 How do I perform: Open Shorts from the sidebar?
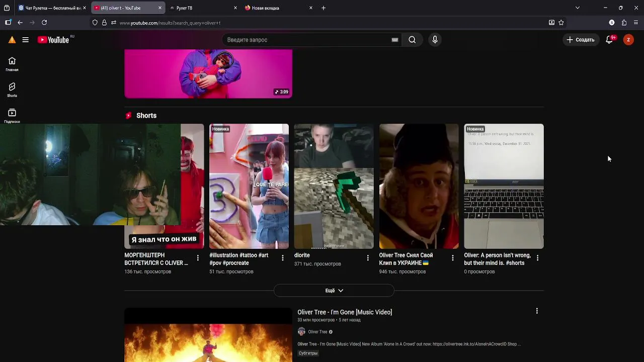[x=12, y=90]
